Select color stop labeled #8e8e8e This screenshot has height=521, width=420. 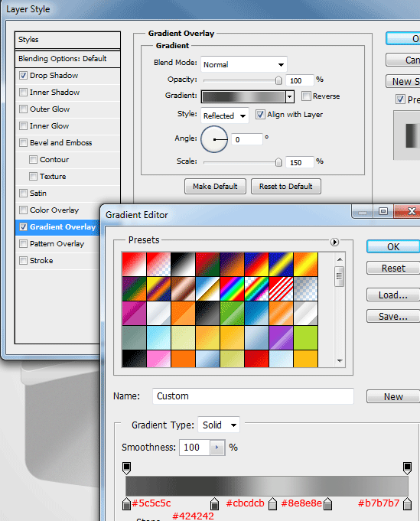pyautogui.click(x=328, y=503)
